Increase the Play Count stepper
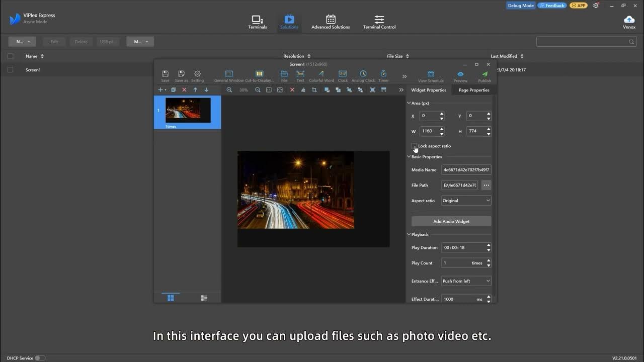The height and width of the screenshot is (362, 644). 489,260
